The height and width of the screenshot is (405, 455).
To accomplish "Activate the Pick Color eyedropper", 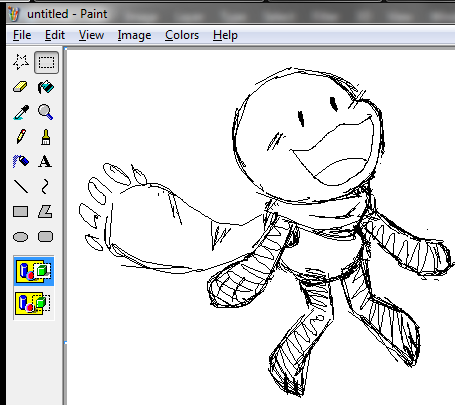I will pyautogui.click(x=21, y=112).
